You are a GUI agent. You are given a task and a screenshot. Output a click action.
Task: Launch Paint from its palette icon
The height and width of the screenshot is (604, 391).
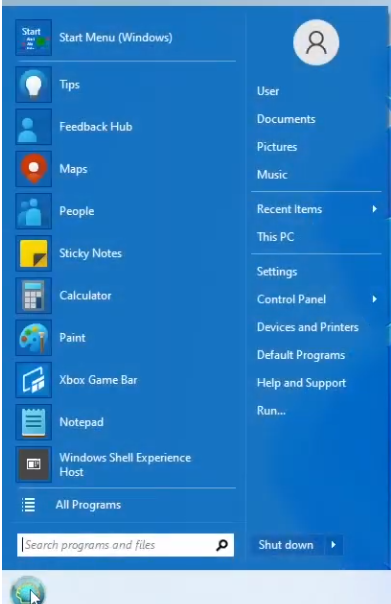(34, 338)
